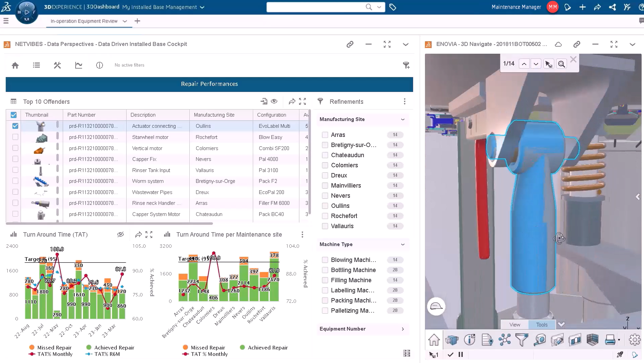Click the 3D viewer home icon
Viewport: 644px width, 363px height.
(434, 340)
